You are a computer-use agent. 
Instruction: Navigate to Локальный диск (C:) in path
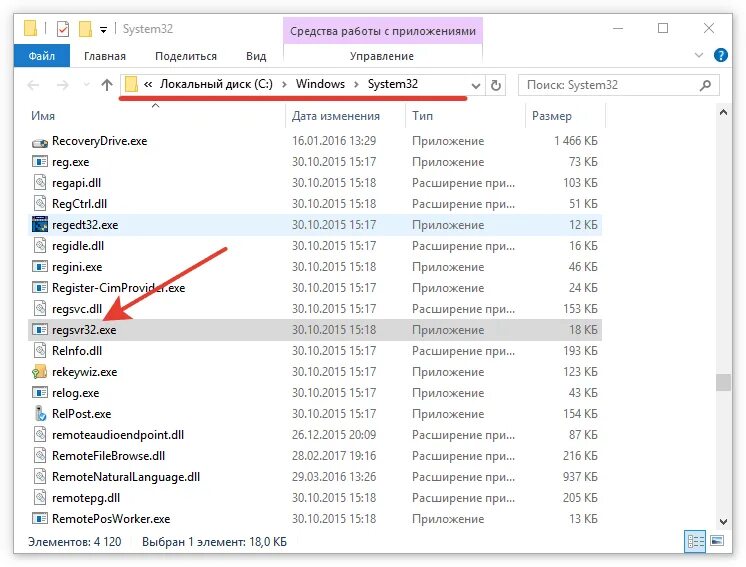pos(216,84)
